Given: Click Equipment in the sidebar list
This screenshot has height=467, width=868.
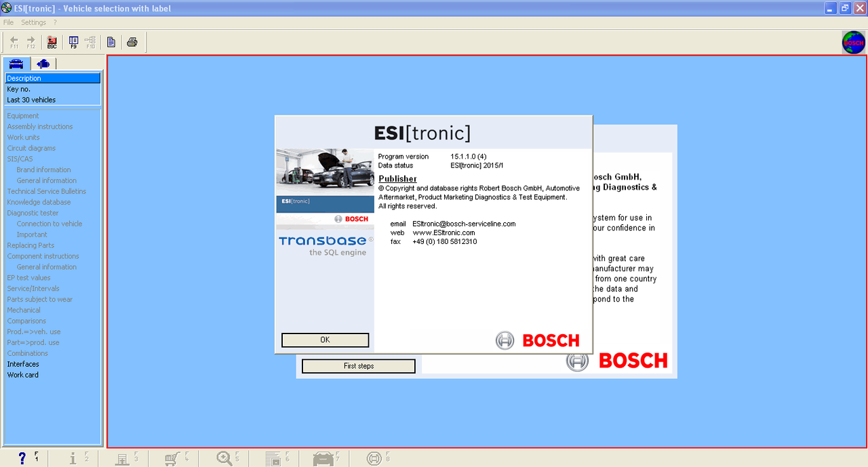Looking at the screenshot, I should click(x=23, y=116).
